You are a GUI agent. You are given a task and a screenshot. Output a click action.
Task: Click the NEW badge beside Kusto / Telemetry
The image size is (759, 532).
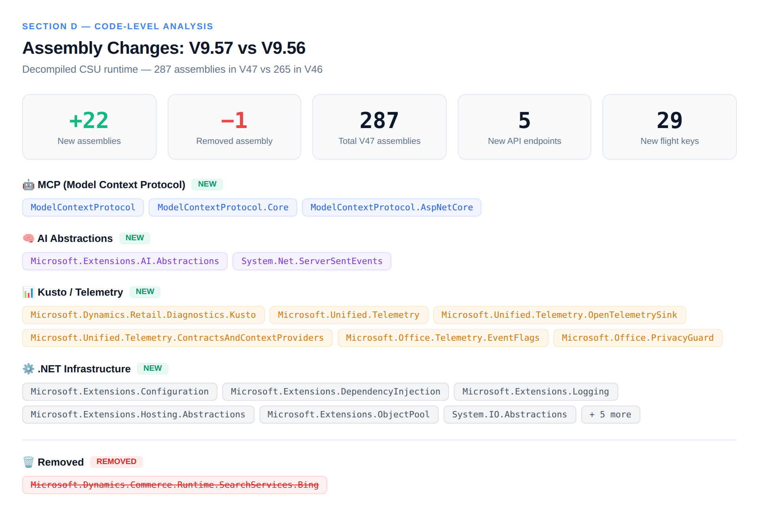tap(145, 292)
